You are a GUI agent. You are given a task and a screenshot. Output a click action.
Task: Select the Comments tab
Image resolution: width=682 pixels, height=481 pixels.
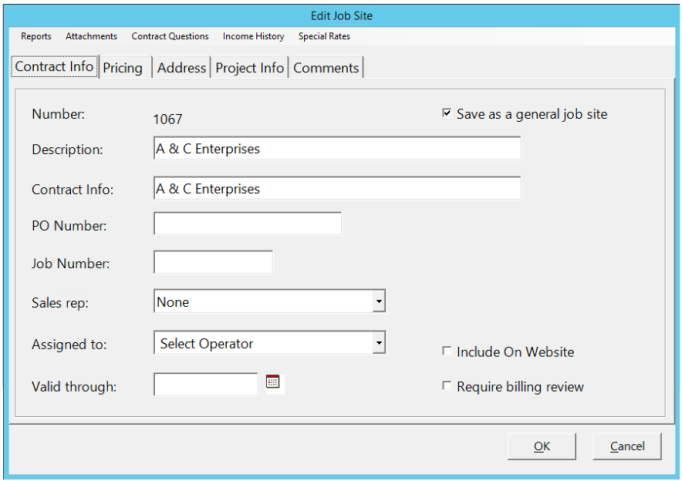tap(326, 68)
